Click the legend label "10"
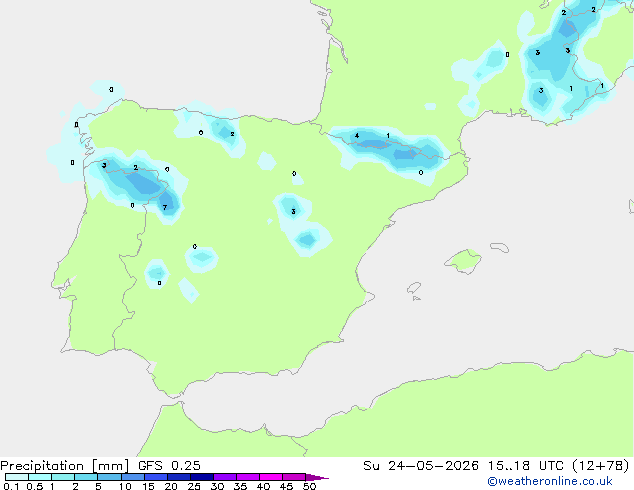The height and width of the screenshot is (490, 634). (125, 486)
